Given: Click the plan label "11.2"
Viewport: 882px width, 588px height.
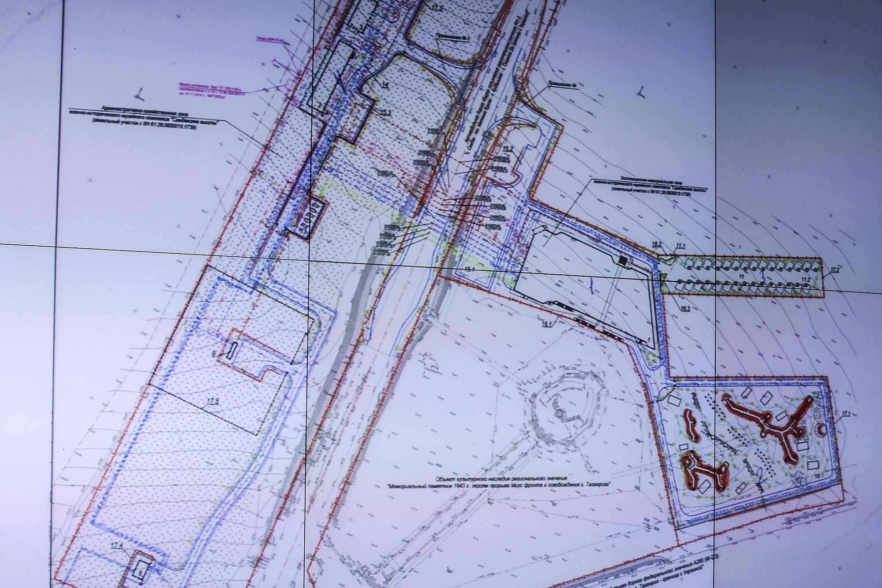Looking at the screenshot, I should pos(806,280).
